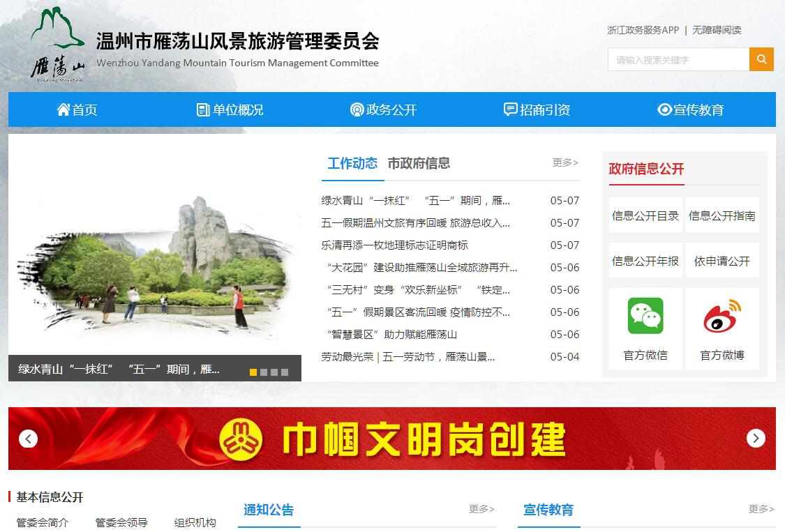Click the eye icon beside 宣传教育
Image resolution: width=785 pixels, height=532 pixels.
click(664, 109)
